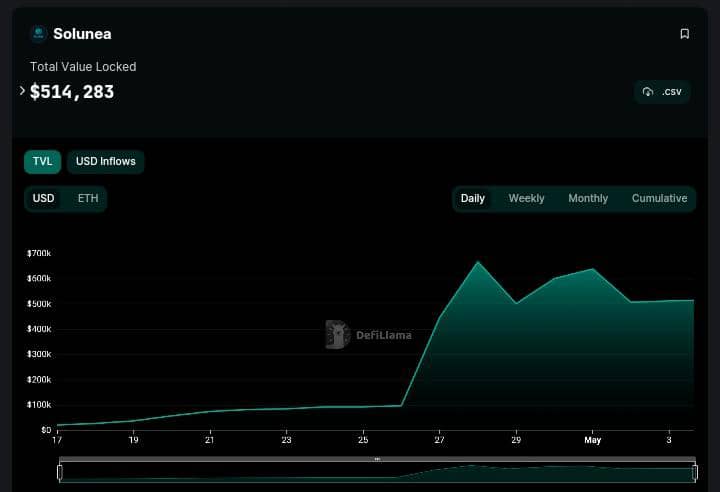Click the mini preview chart in range selector
This screenshot has width=720, height=492.
(x=377, y=472)
